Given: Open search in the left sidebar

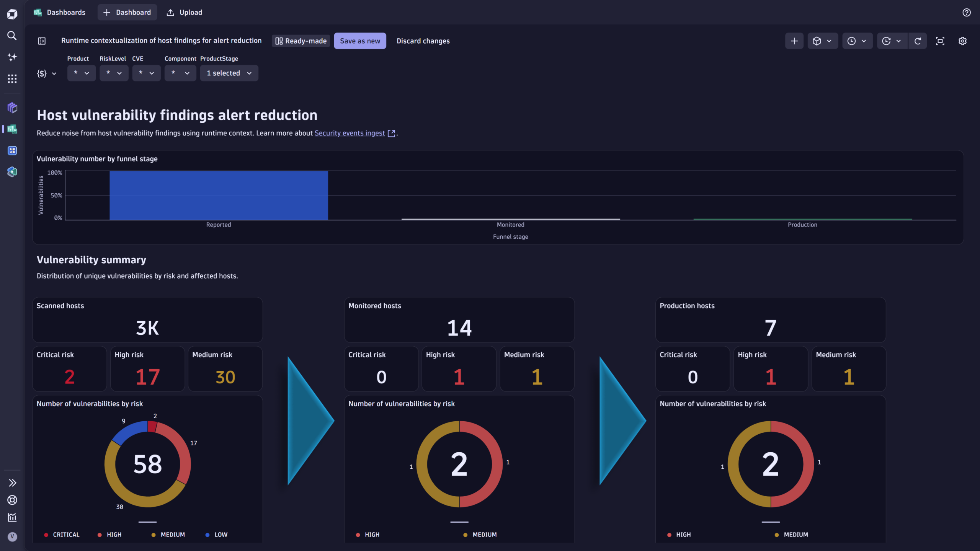Looking at the screenshot, I should coord(12,36).
